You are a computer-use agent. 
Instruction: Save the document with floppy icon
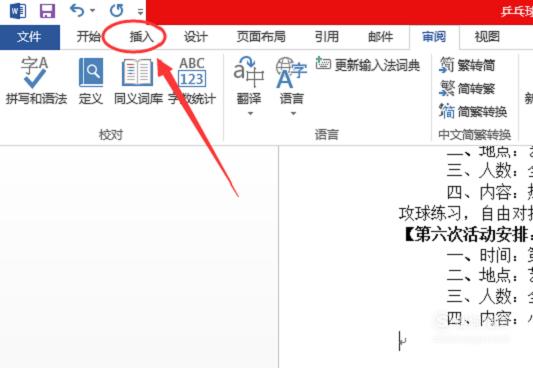[x=47, y=11]
